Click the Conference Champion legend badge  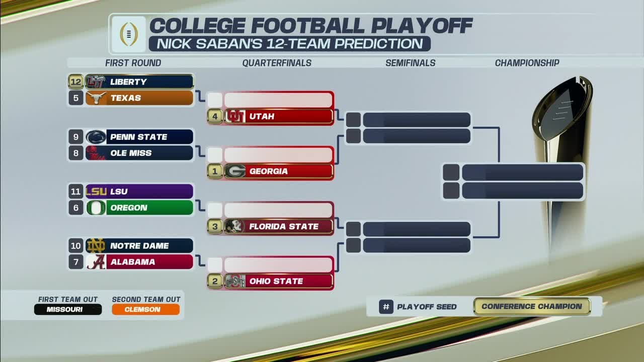[532, 306]
